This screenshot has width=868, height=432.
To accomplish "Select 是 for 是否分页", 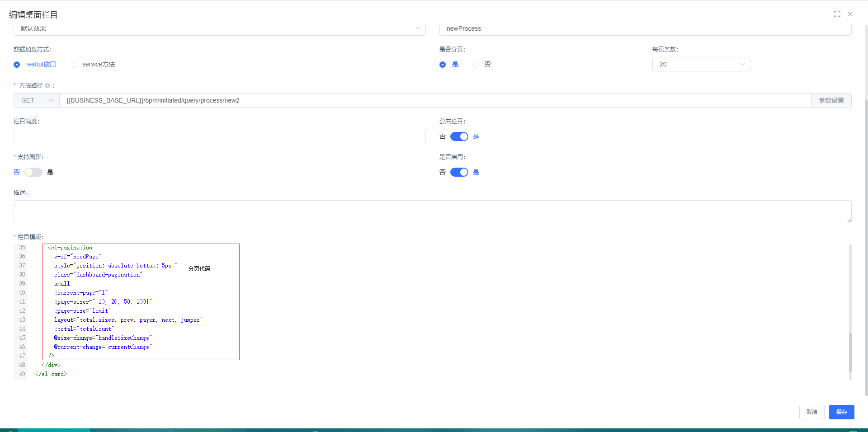I will click(x=443, y=65).
